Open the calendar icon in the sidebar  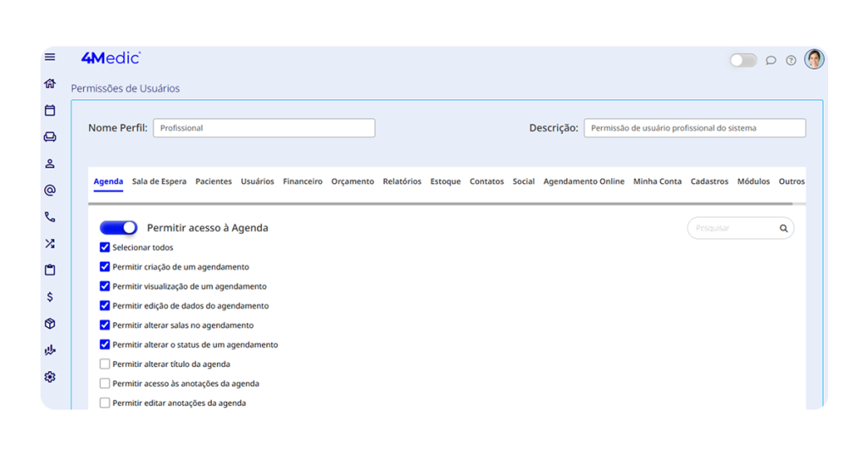point(50,110)
